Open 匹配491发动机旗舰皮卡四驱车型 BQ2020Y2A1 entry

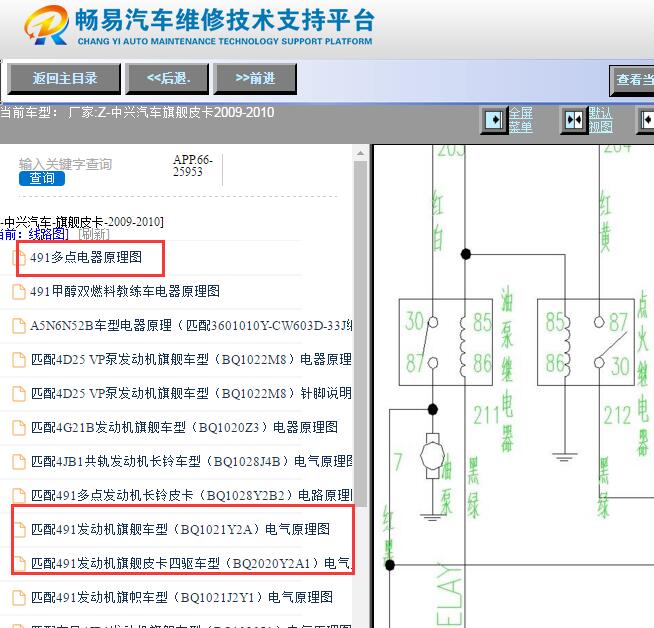point(191,564)
